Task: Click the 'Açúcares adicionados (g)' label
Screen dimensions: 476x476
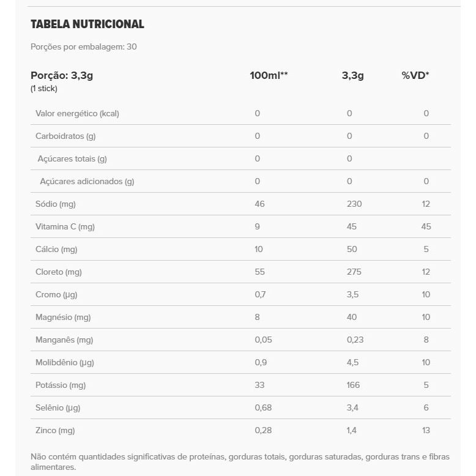Action: (87, 182)
